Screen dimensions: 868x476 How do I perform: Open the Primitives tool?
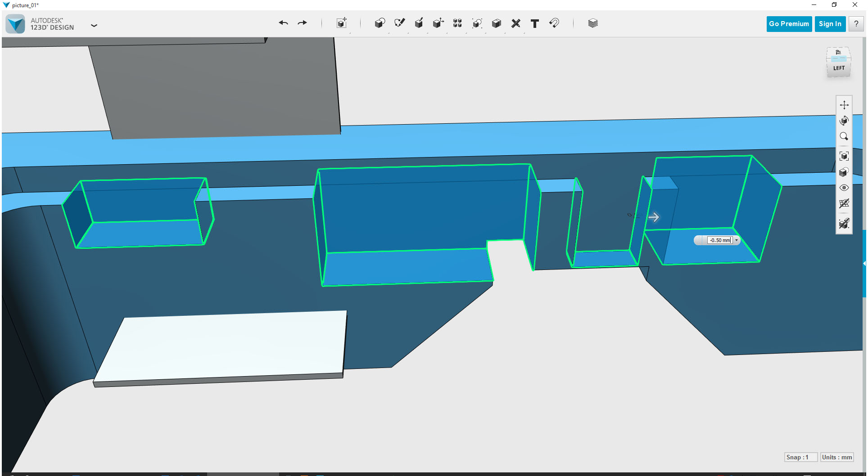click(380, 23)
